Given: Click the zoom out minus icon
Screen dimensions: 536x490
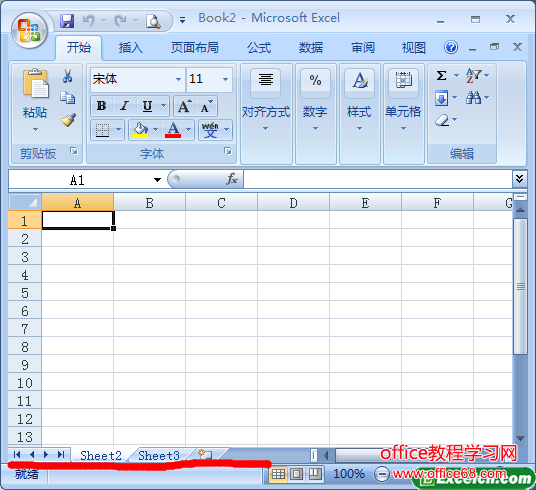Looking at the screenshot, I should coord(381,474).
